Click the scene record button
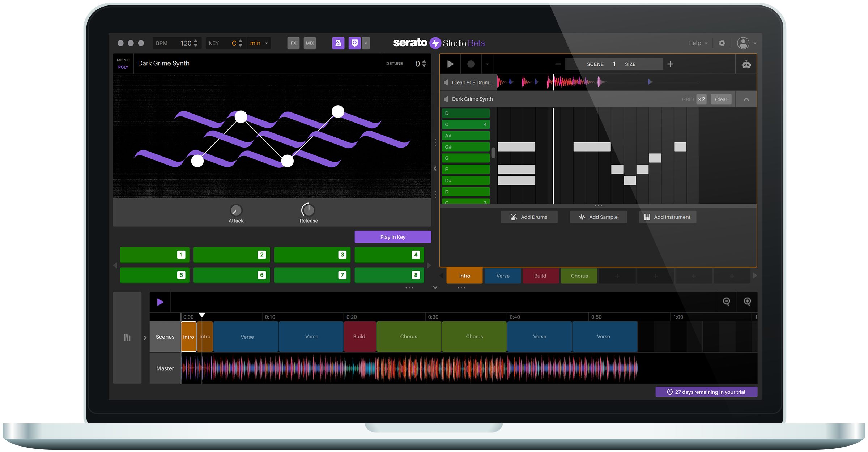This screenshot has height=452, width=868. [471, 64]
